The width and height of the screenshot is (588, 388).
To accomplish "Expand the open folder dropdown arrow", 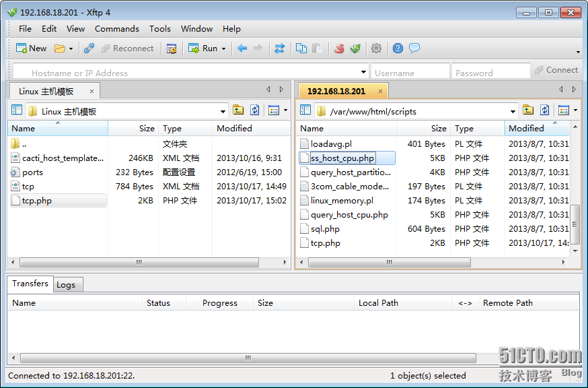I will pos(71,48).
